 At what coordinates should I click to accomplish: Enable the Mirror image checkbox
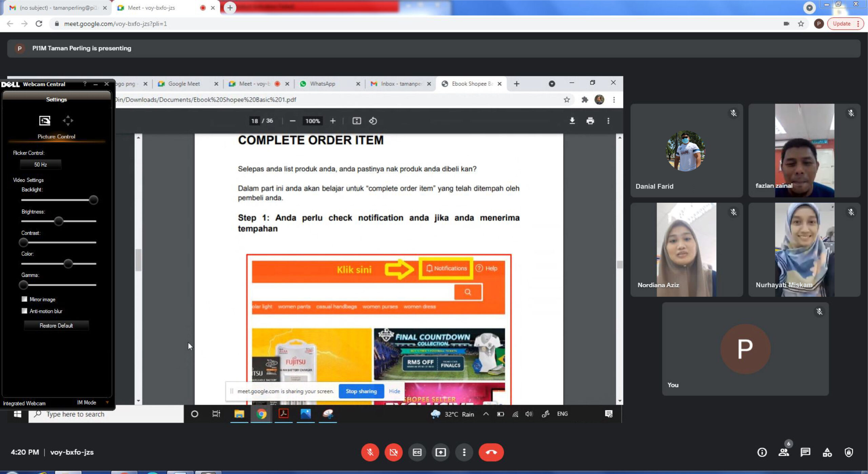[24, 299]
